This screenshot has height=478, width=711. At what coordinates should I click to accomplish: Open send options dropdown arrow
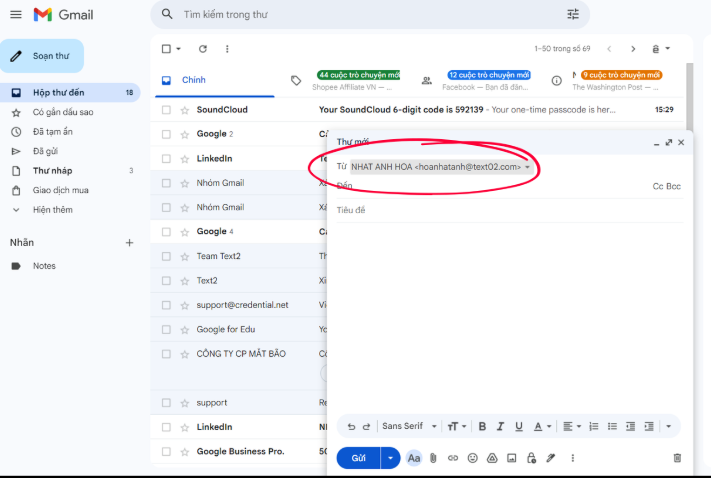[x=390, y=458]
